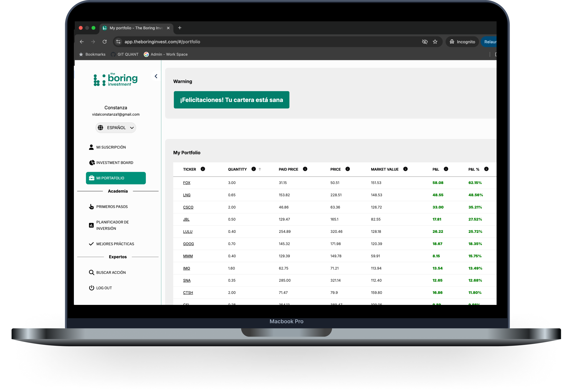Screen dimensions: 572x392
Task: Click the LNG ticker link
Action: pyautogui.click(x=187, y=195)
